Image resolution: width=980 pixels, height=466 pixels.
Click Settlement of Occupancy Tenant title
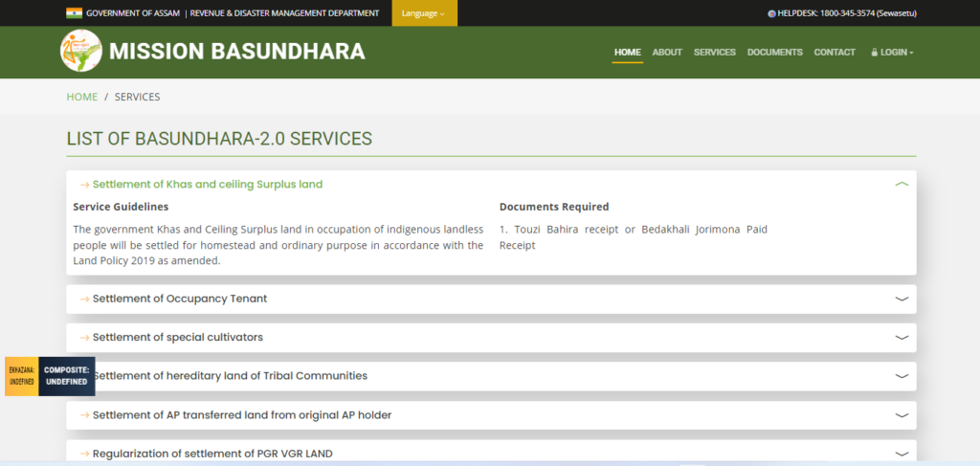click(x=180, y=299)
